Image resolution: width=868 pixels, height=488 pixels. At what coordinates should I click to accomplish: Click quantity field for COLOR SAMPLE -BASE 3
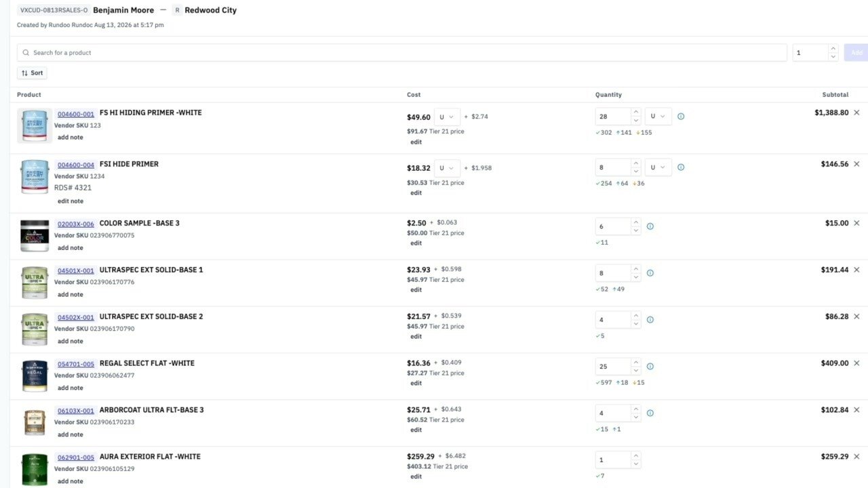pyautogui.click(x=613, y=226)
